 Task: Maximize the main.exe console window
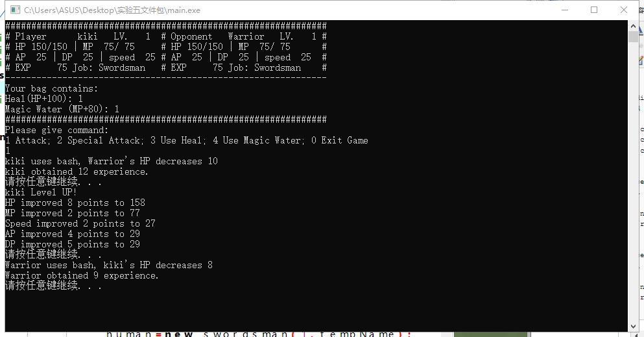click(594, 10)
